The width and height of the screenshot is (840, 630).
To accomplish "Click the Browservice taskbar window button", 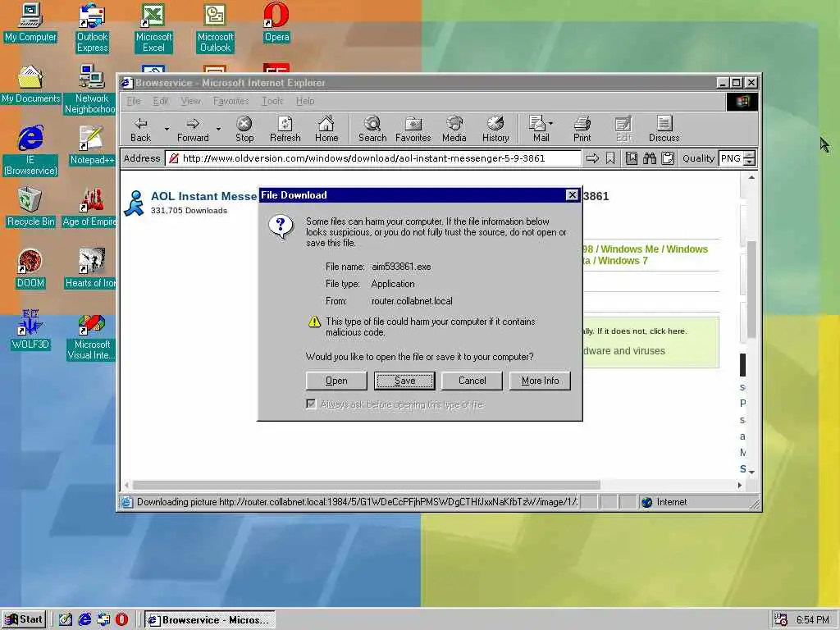I will (210, 620).
